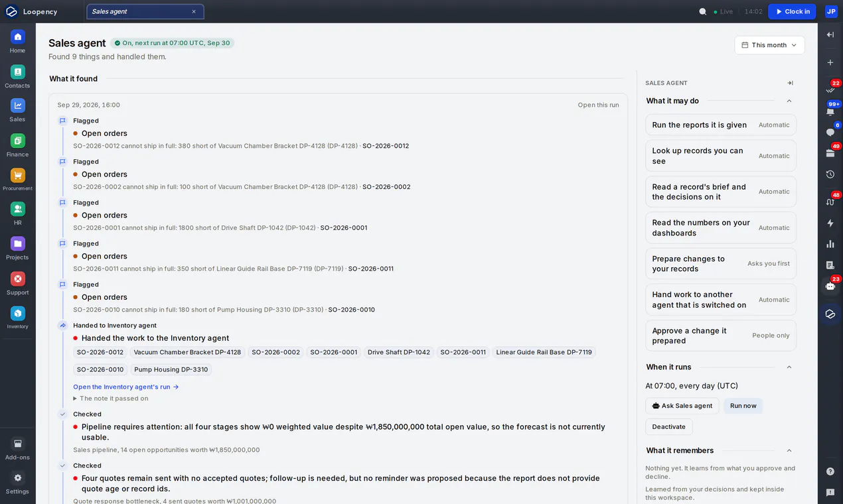The image size is (843, 504).
Task: Collapse the What it remembers section
Action: [789, 450]
